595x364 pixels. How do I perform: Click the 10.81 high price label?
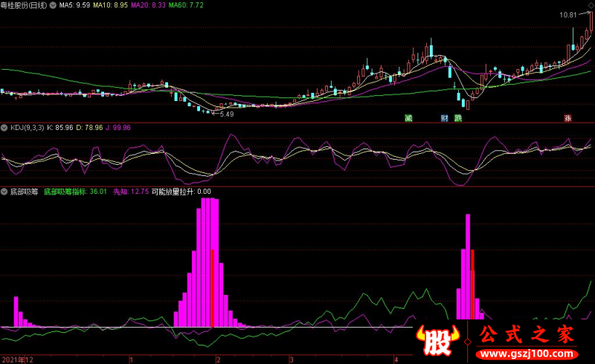[567, 15]
